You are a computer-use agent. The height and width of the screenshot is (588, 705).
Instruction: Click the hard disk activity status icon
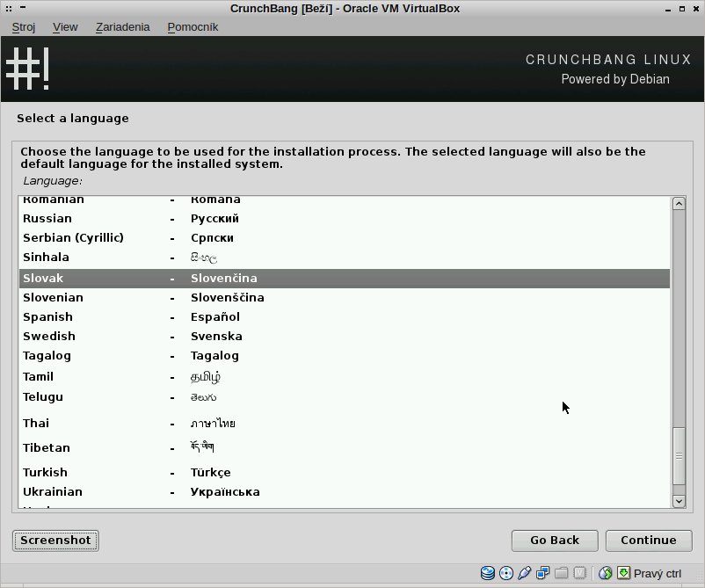(x=487, y=573)
